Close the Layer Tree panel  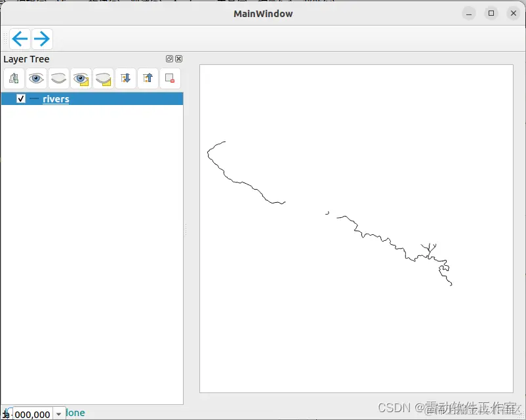click(x=179, y=59)
